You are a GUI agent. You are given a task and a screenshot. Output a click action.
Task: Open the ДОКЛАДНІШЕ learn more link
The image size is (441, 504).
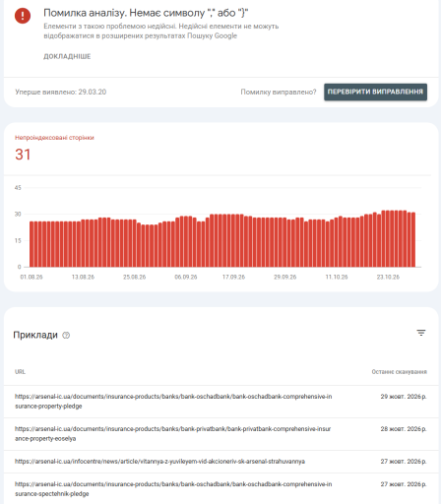(x=67, y=56)
